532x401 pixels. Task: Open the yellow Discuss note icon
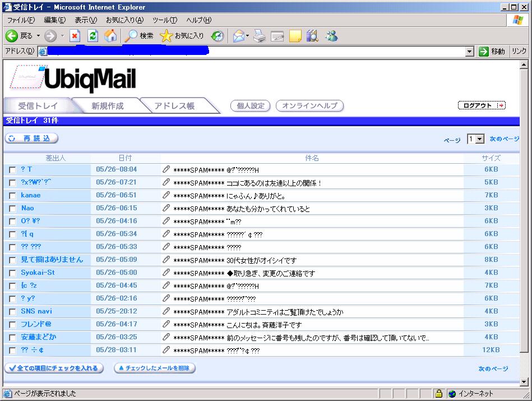[295, 36]
